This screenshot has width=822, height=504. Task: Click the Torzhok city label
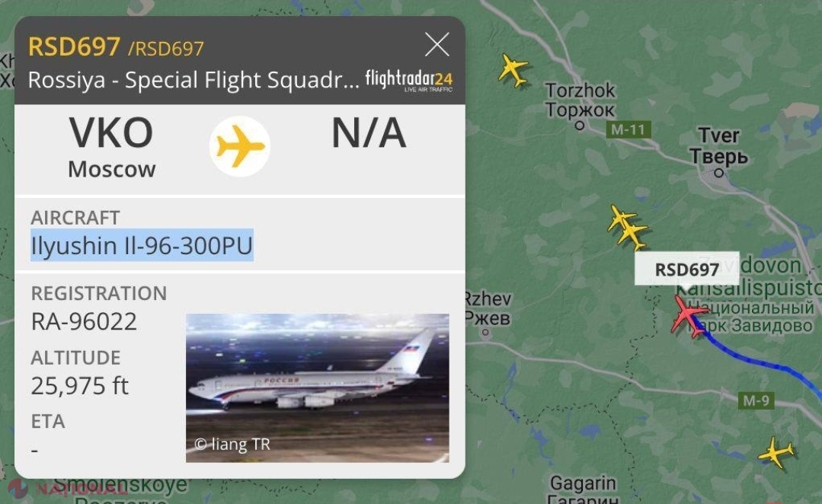(x=580, y=100)
